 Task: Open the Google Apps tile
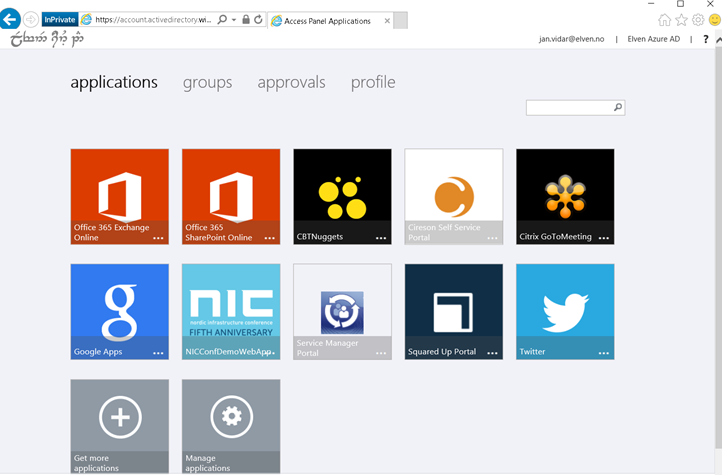(x=120, y=312)
